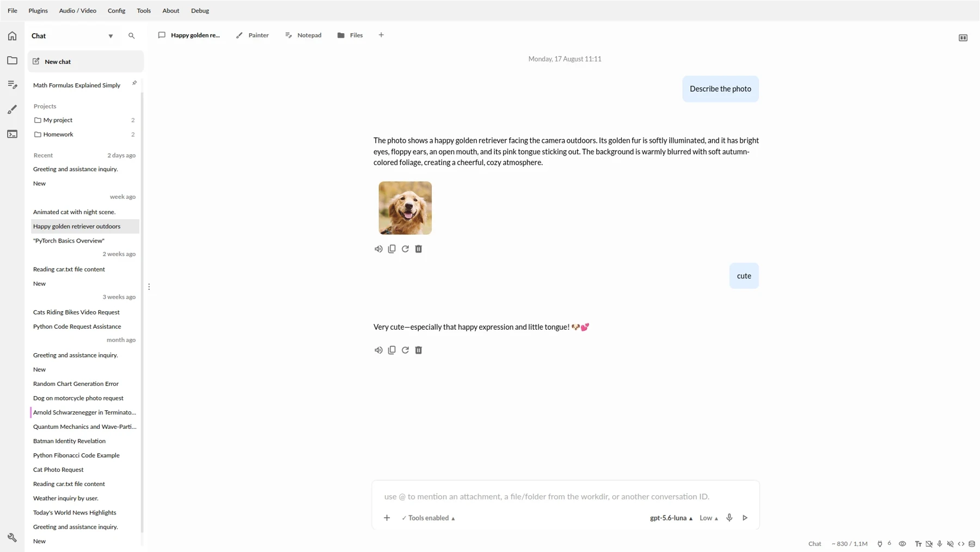Regenerate the 'Very cute' reply
The image size is (980, 552).
pos(405,350)
